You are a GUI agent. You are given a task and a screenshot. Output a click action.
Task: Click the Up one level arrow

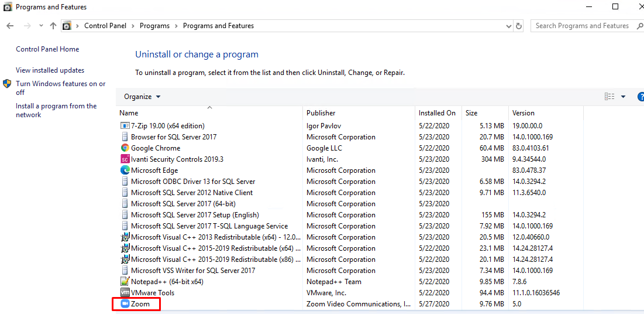pos(53,26)
